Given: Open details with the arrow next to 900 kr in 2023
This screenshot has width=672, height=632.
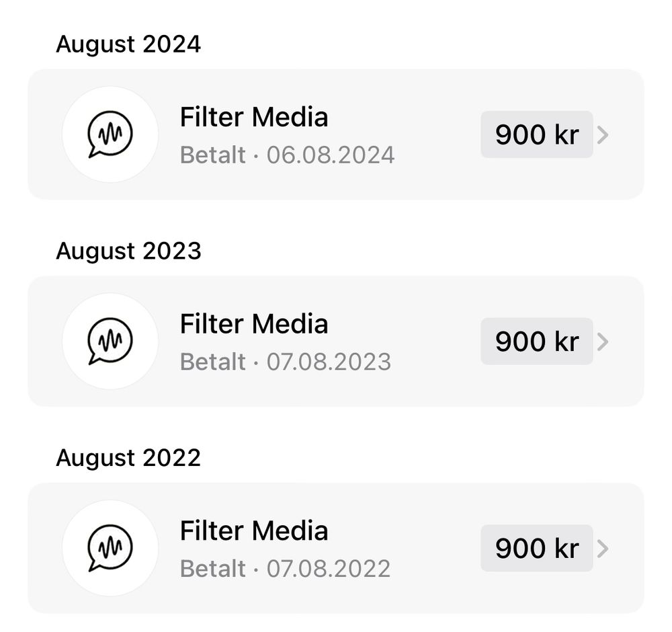Looking at the screenshot, I should 604,342.
